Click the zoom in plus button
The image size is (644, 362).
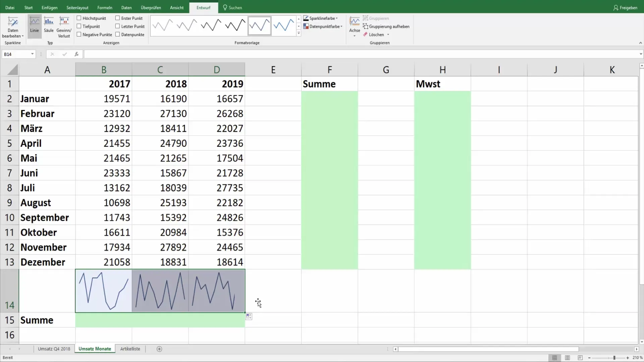(628, 358)
